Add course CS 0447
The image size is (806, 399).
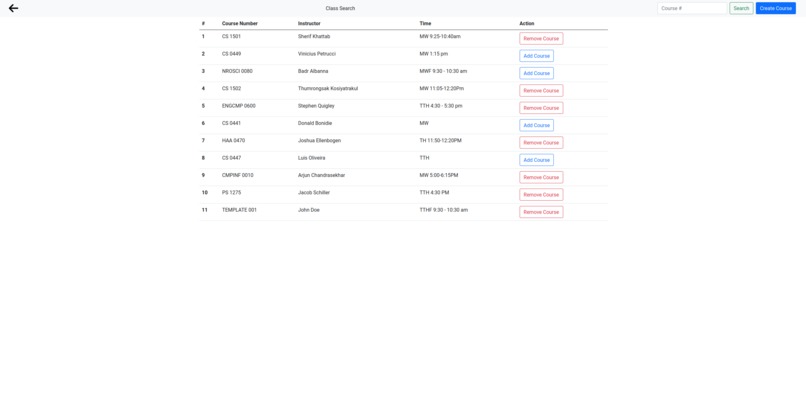(x=537, y=160)
